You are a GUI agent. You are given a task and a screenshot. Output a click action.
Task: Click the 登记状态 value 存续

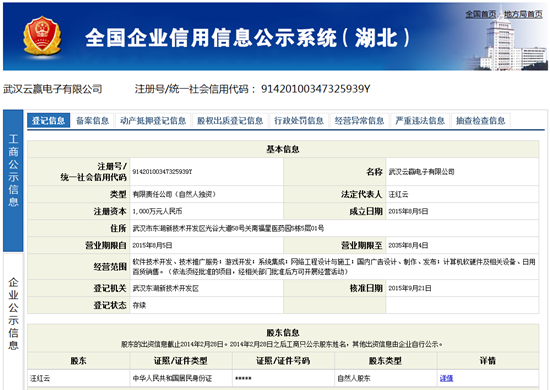point(139,305)
